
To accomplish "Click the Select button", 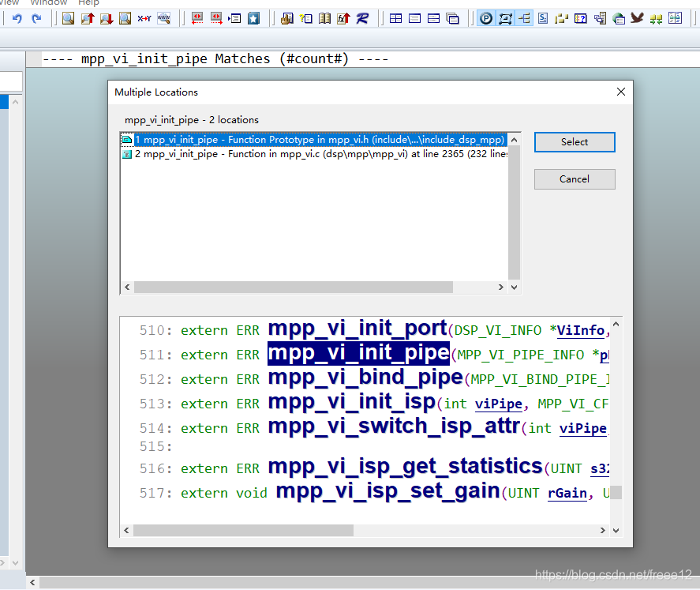I will coord(575,142).
